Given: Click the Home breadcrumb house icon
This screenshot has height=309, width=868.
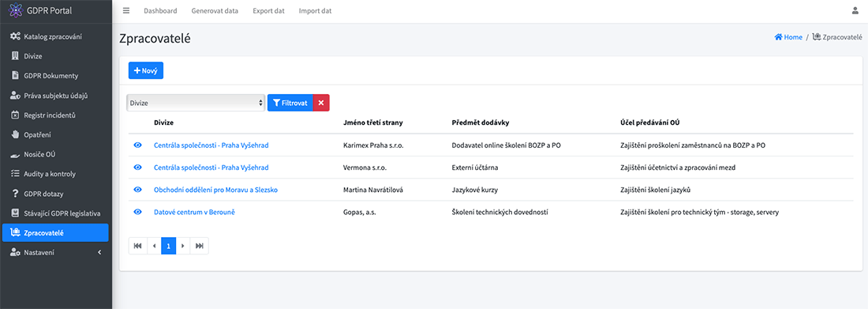Looking at the screenshot, I should pos(778,37).
